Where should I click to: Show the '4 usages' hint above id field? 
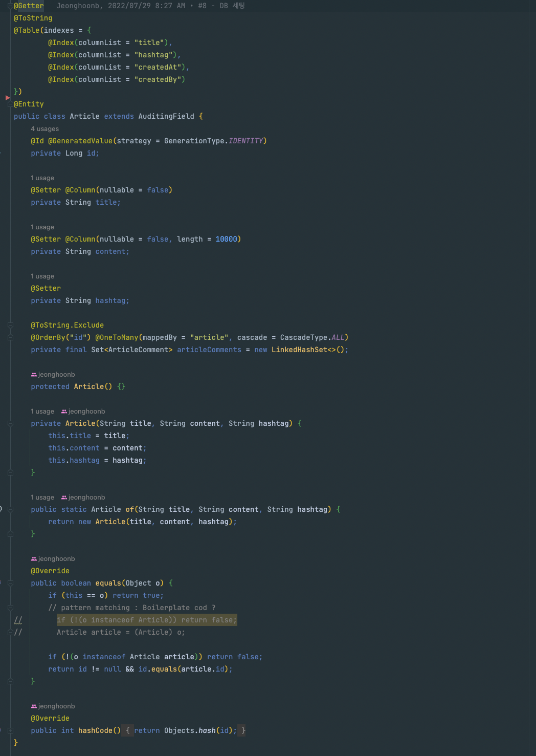coord(44,129)
